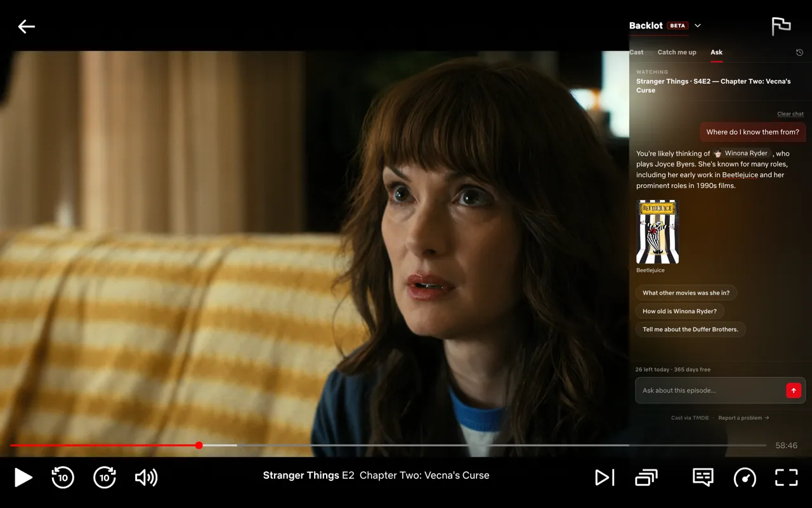This screenshot has width=812, height=508.
Task: Ask about the Duffer Brothers suggestion
Action: [x=690, y=329]
